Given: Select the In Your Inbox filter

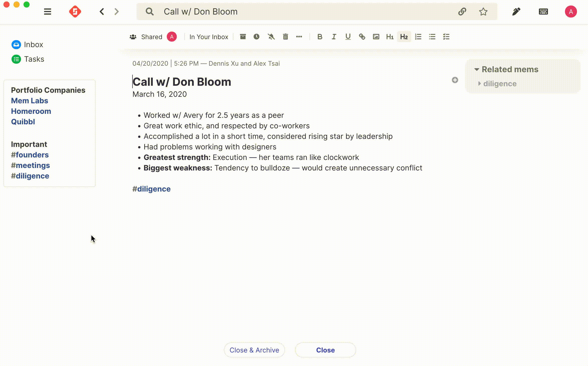Looking at the screenshot, I should pos(209,37).
